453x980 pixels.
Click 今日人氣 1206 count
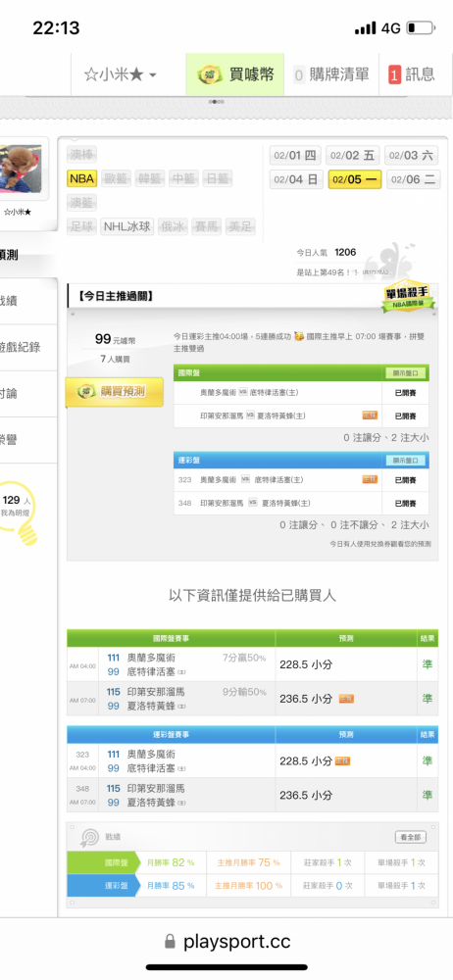coord(326,253)
